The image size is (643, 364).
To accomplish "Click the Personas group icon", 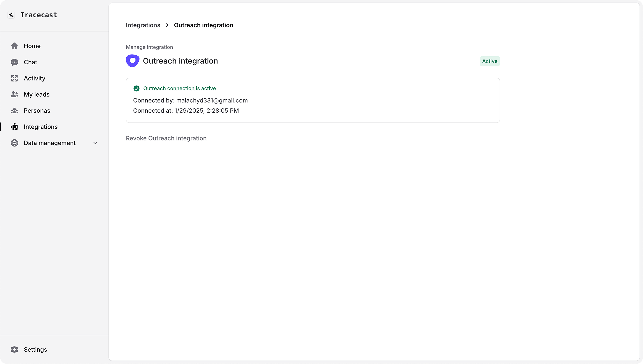I will [15, 111].
